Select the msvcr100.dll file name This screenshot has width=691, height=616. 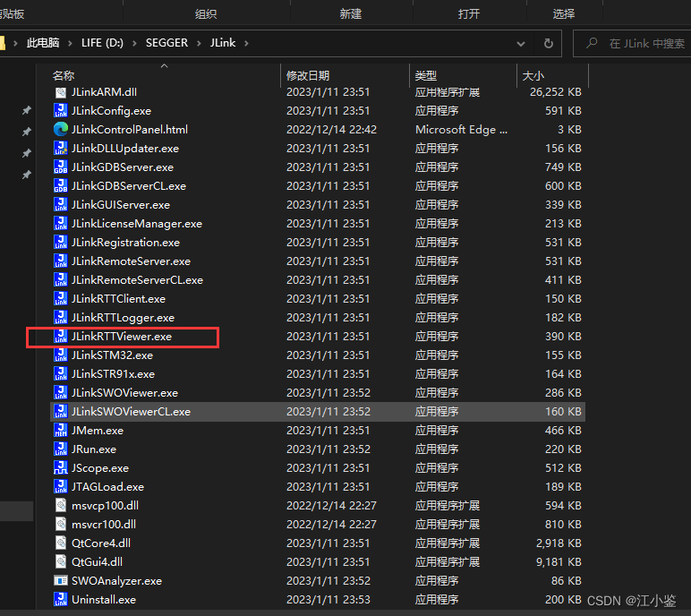coord(104,525)
